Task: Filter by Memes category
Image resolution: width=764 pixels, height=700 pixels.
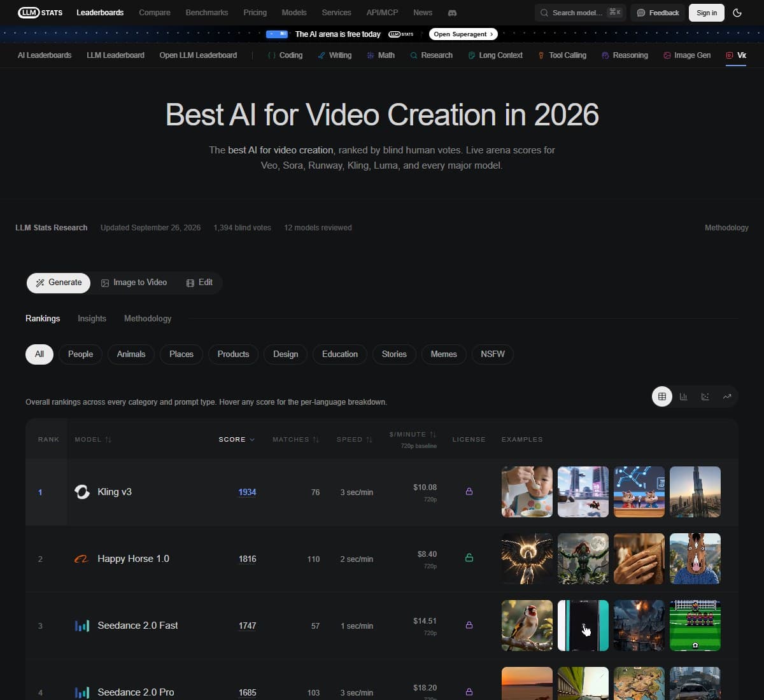Action: (x=444, y=354)
